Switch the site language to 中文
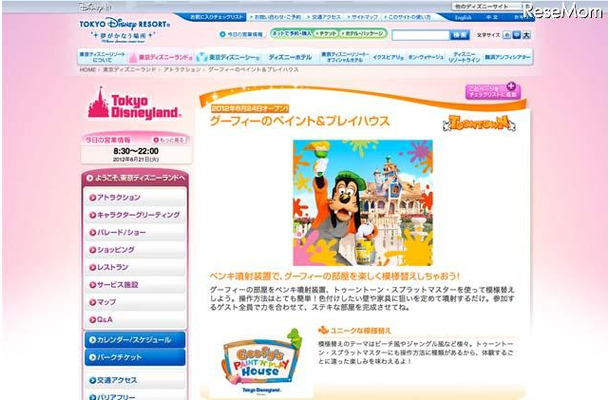This screenshot has height=400, width=610. click(491, 18)
